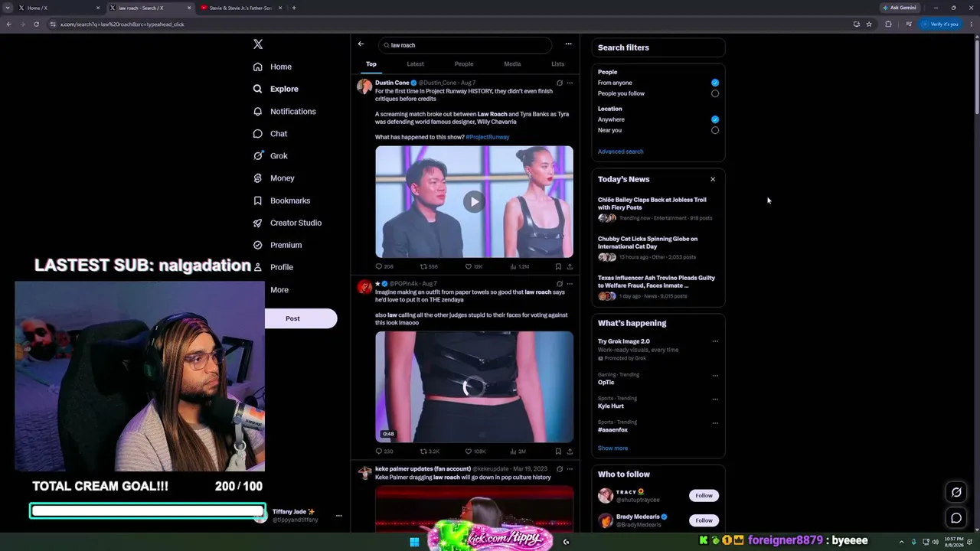
Task: Share Dustin Cone's post
Action: point(570,266)
